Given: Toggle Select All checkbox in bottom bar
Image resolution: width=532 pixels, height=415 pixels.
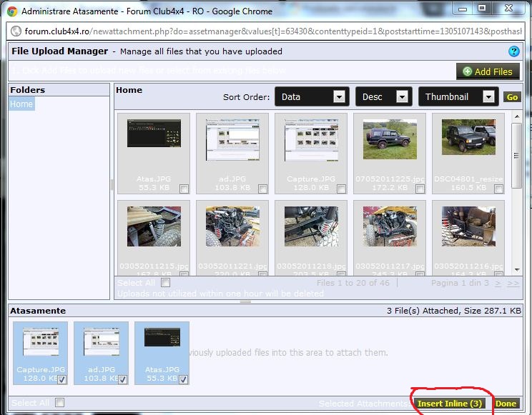Looking at the screenshot, I should [60, 402].
